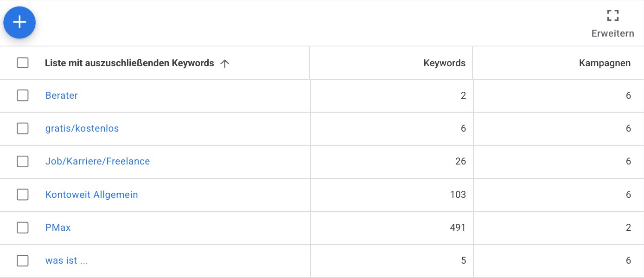Open the gratis/kostenlos list
Screen dimensions: 644x278
click(82, 128)
